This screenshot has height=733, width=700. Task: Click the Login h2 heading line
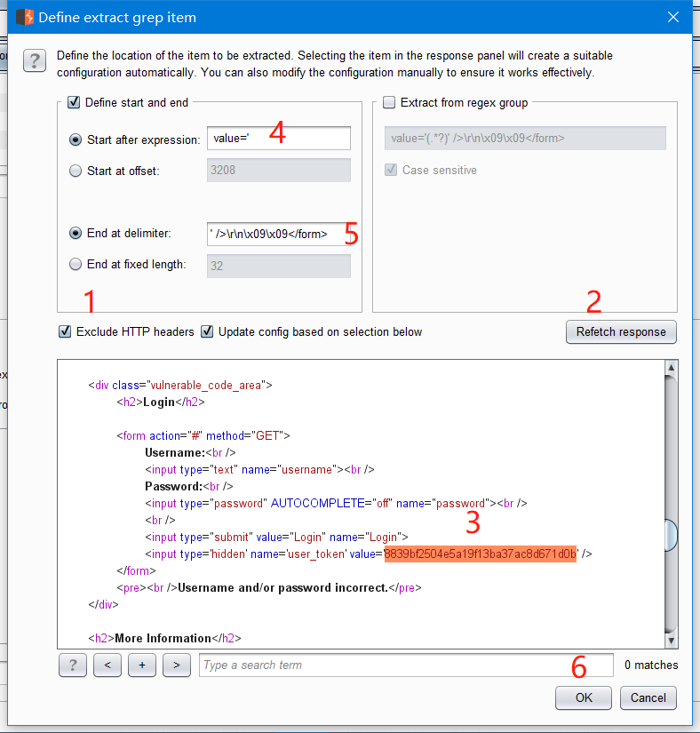click(x=161, y=402)
